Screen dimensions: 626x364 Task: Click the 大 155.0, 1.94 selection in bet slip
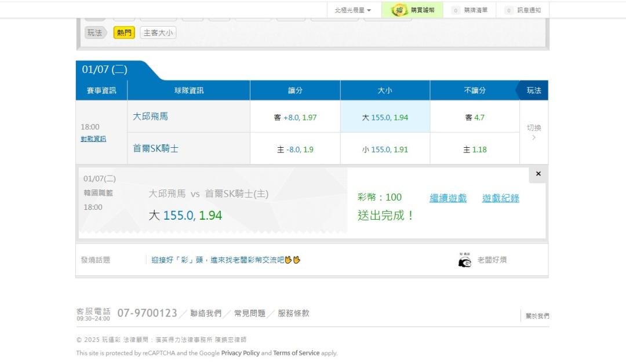185,216
